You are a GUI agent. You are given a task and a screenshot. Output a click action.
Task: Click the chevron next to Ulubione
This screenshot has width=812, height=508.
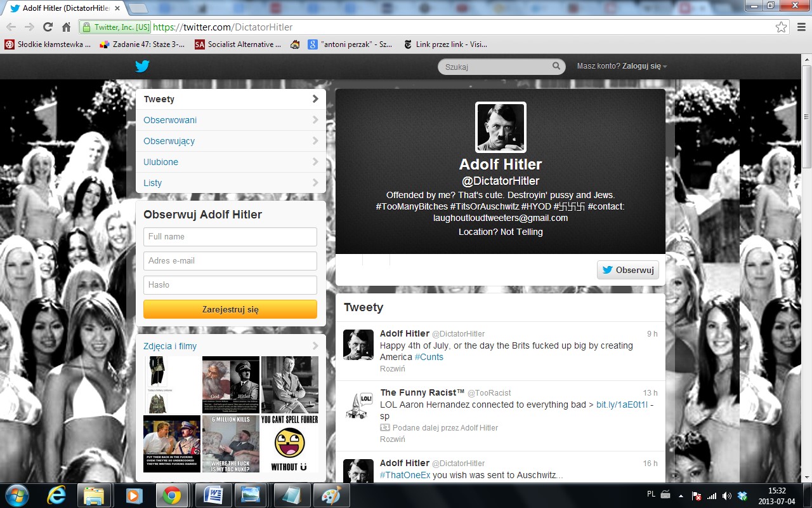point(315,162)
